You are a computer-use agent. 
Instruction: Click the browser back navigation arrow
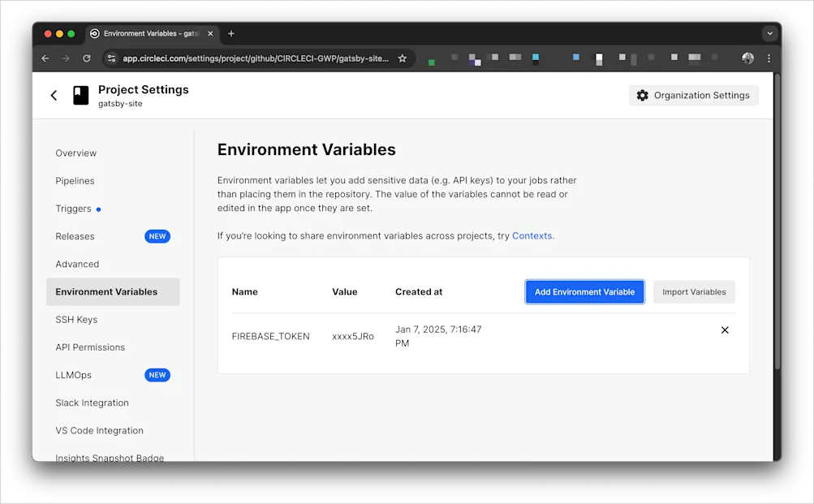pos(45,58)
